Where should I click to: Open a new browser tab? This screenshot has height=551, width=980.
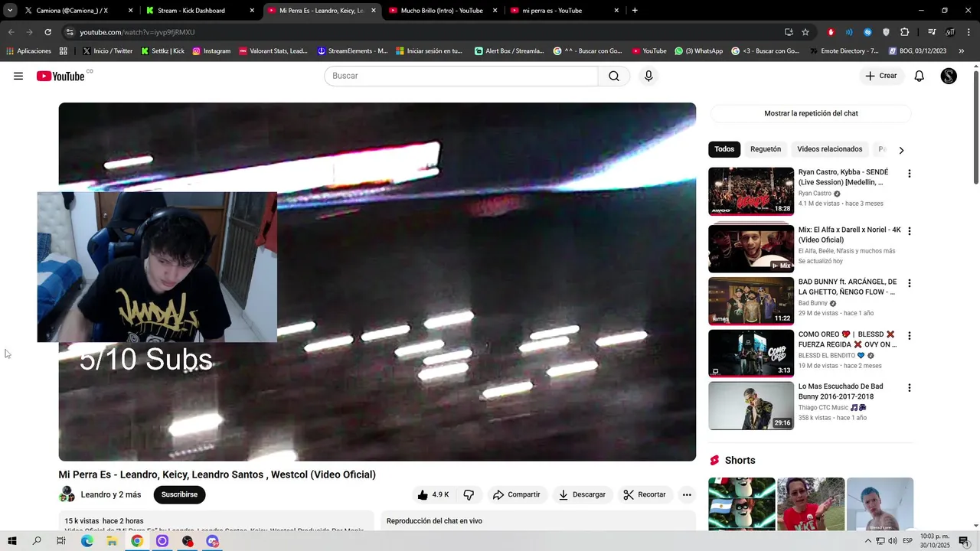point(635,11)
